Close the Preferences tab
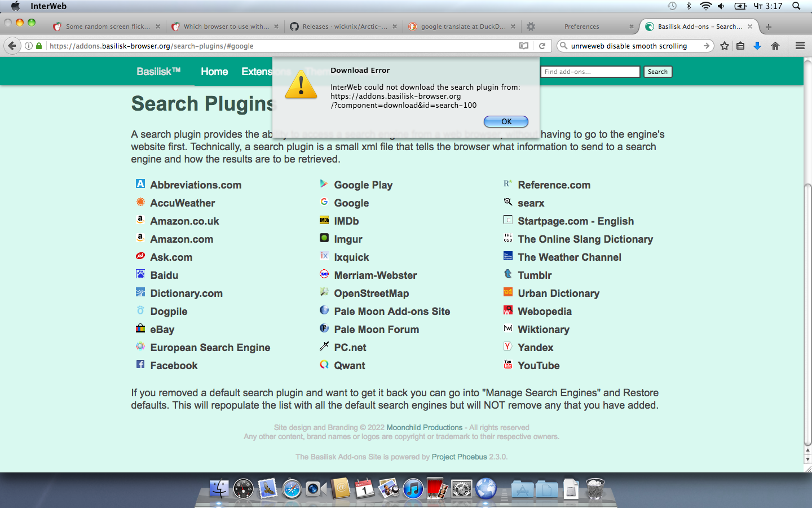Viewport: 812px width, 508px height. [632, 27]
